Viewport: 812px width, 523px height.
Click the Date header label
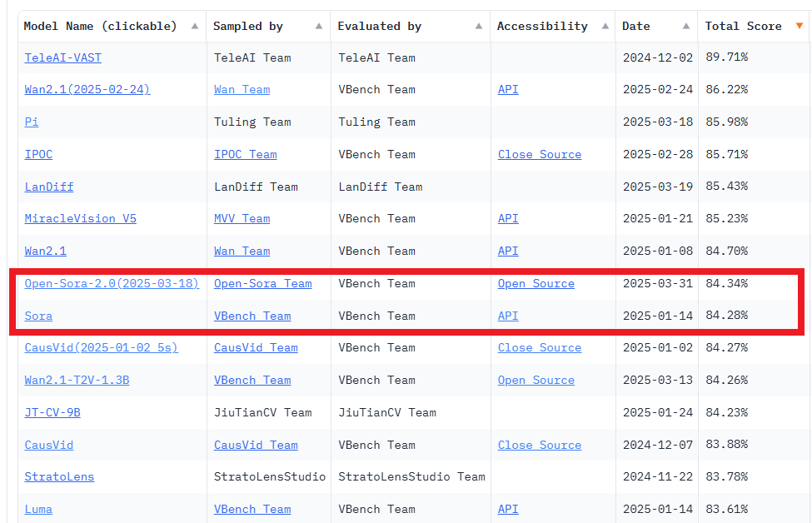point(636,26)
